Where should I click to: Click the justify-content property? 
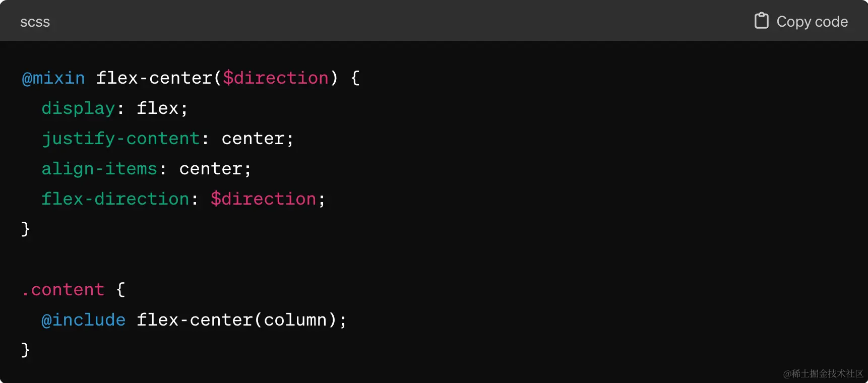[120, 139]
